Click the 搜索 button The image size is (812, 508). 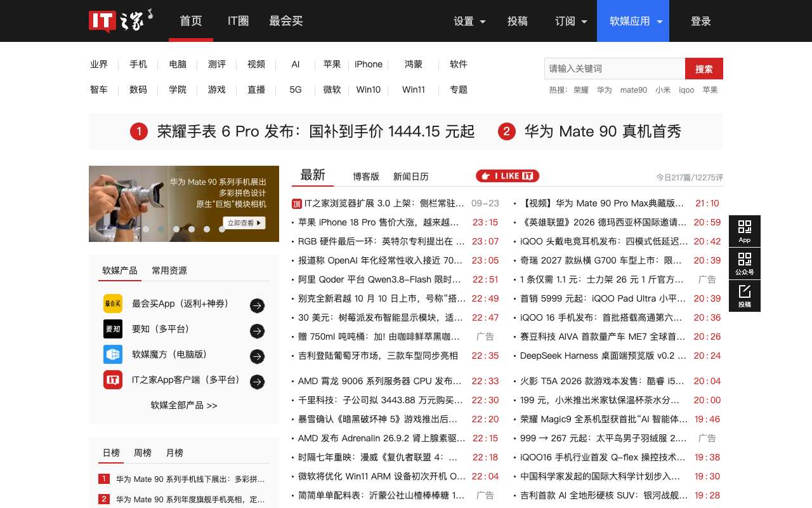704,69
